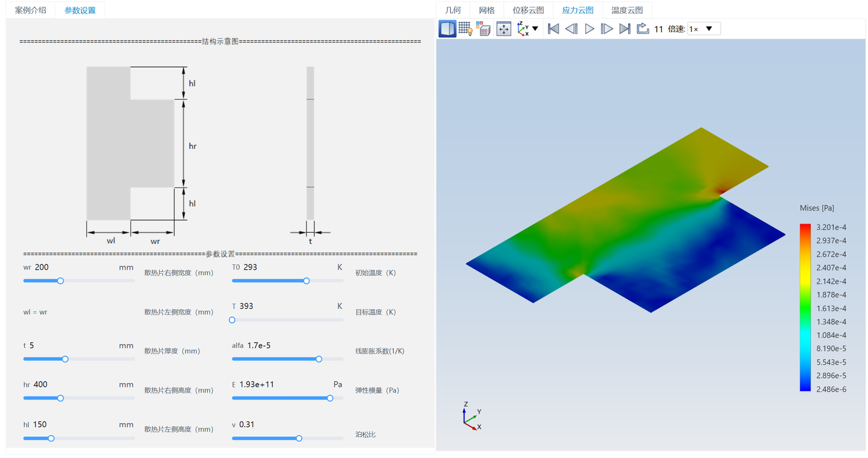868x458 pixels.
Task: Click the hr height slider handle
Action: (x=60, y=398)
